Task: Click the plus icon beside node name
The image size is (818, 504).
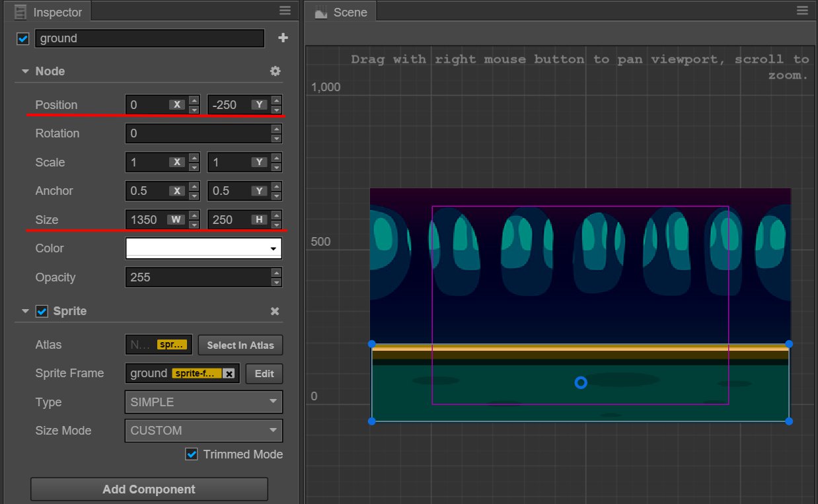Action: [283, 38]
